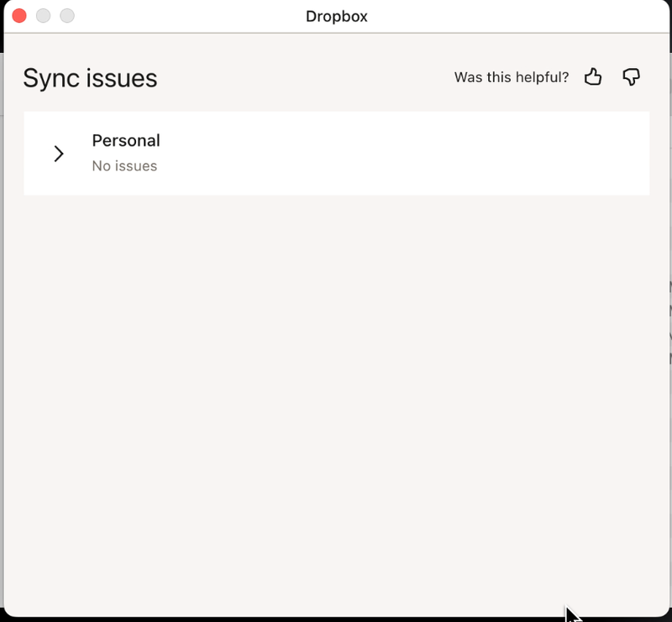Click the "No issues" status text
This screenshot has height=622, width=672.
[x=124, y=166]
